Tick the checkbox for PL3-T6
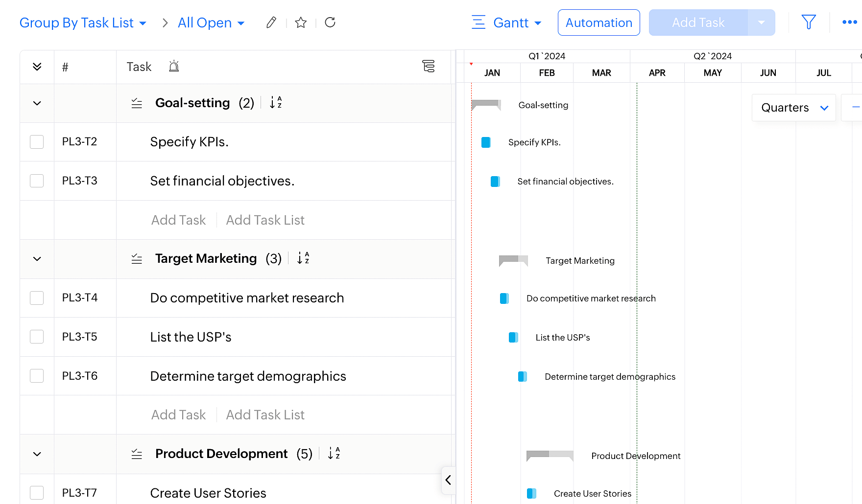 coord(37,376)
